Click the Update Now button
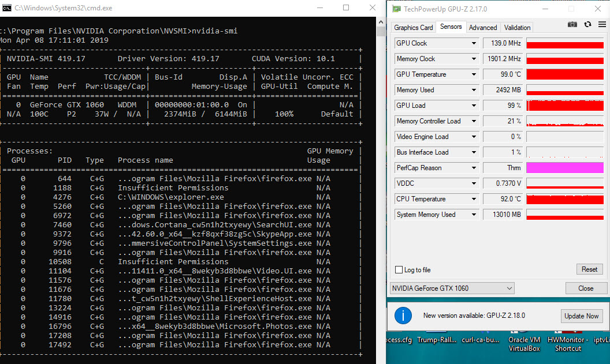Viewport: 610px width, 364px height. click(582, 316)
